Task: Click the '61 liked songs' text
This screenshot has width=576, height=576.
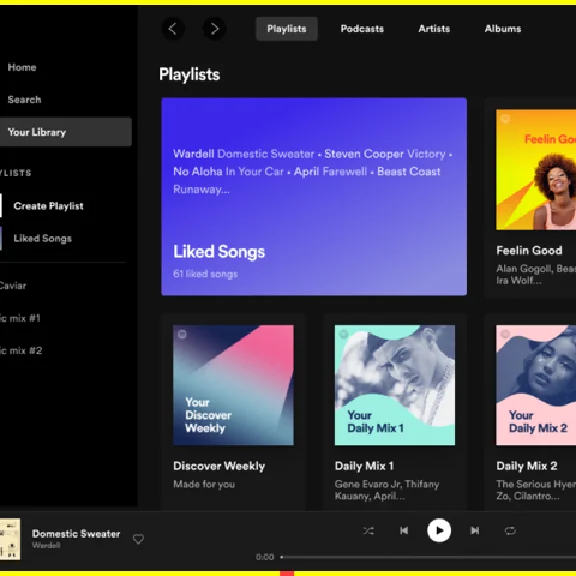Action: point(205,274)
